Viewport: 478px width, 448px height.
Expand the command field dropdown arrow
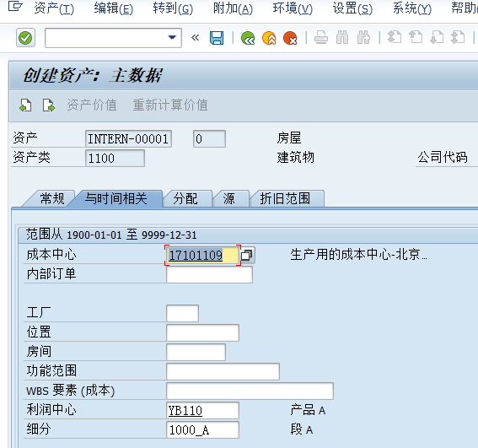(172, 37)
